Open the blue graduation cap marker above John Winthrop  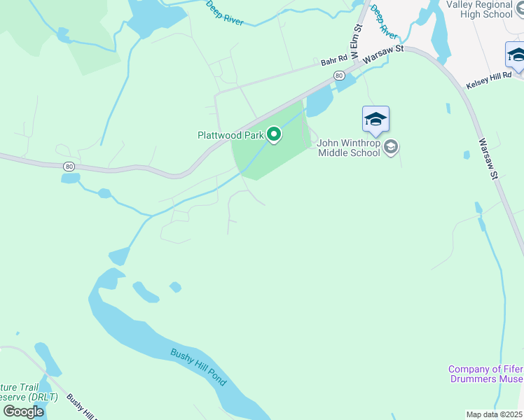[375, 122]
